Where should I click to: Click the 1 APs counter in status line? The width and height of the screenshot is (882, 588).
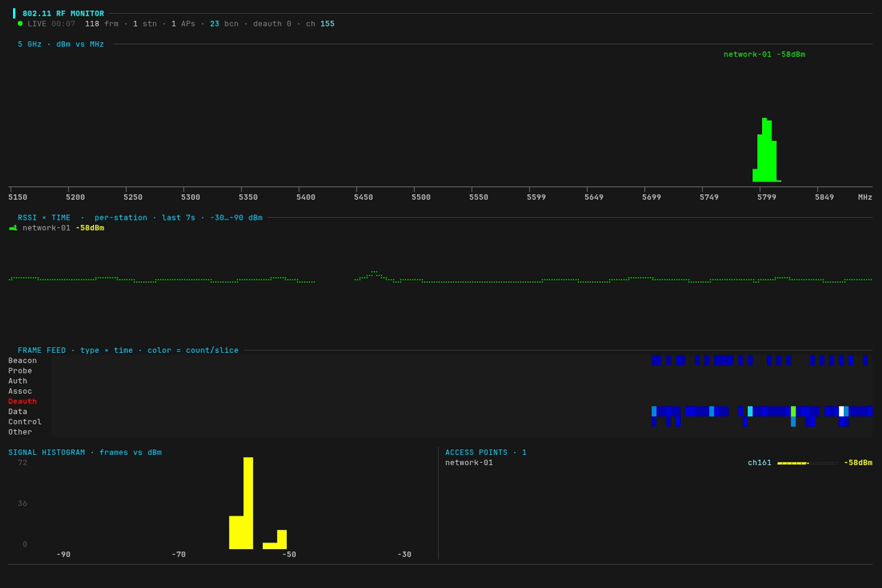point(183,24)
